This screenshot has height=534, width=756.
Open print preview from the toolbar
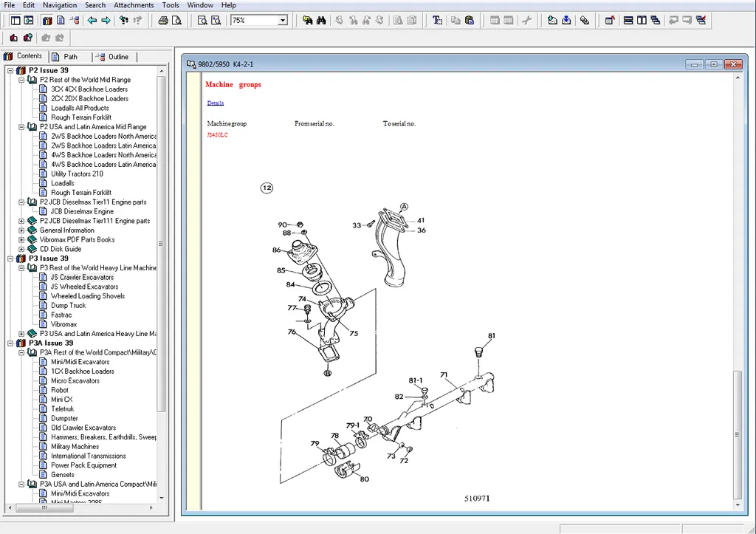point(177,20)
